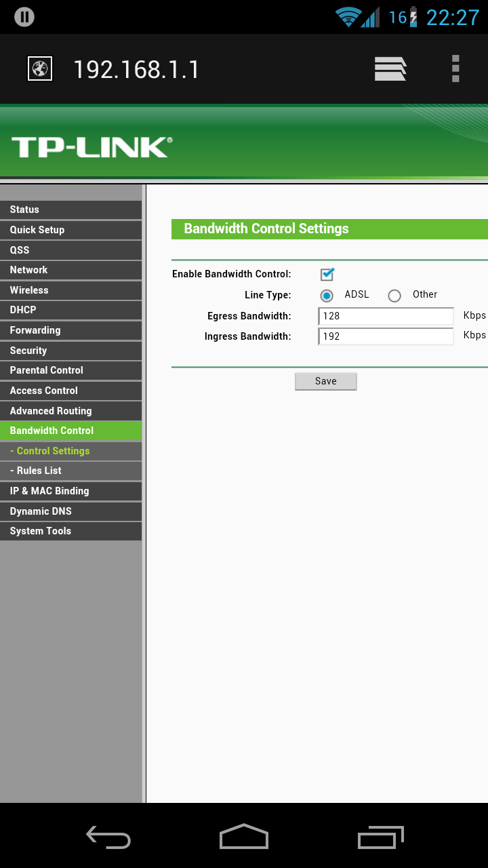Tap the 192.168.1.1 address bar
This screenshot has width=488, height=868.
pos(203,69)
